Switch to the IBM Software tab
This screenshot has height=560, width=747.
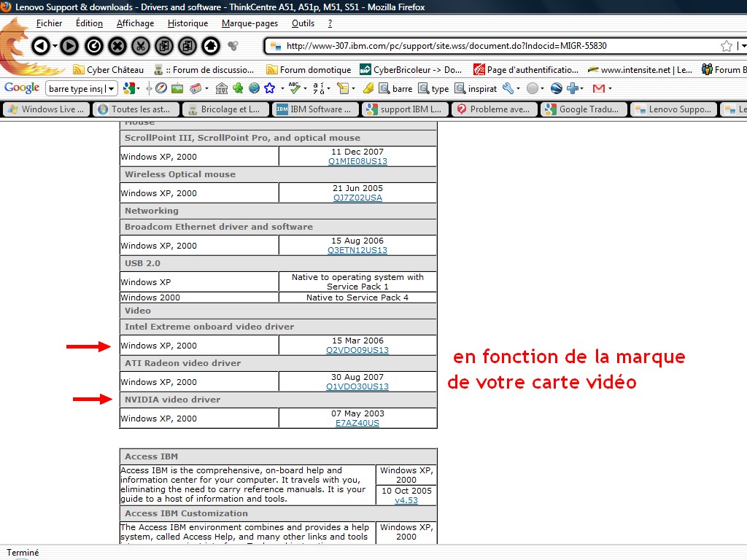(x=314, y=109)
